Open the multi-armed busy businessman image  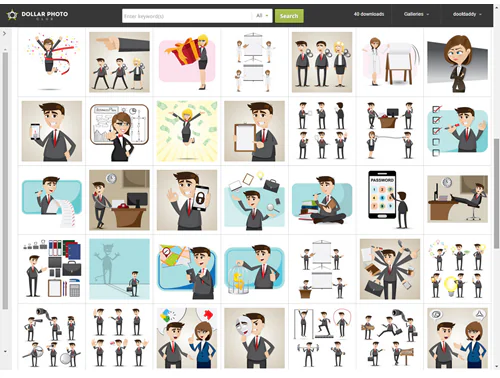pos(390,269)
